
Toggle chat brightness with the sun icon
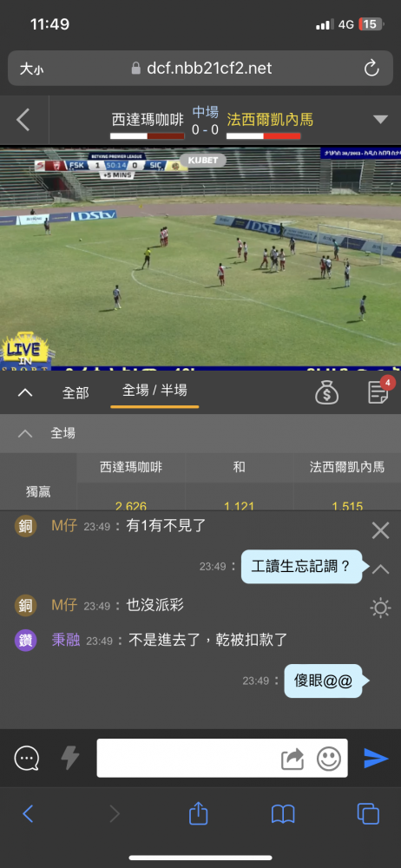(380, 608)
